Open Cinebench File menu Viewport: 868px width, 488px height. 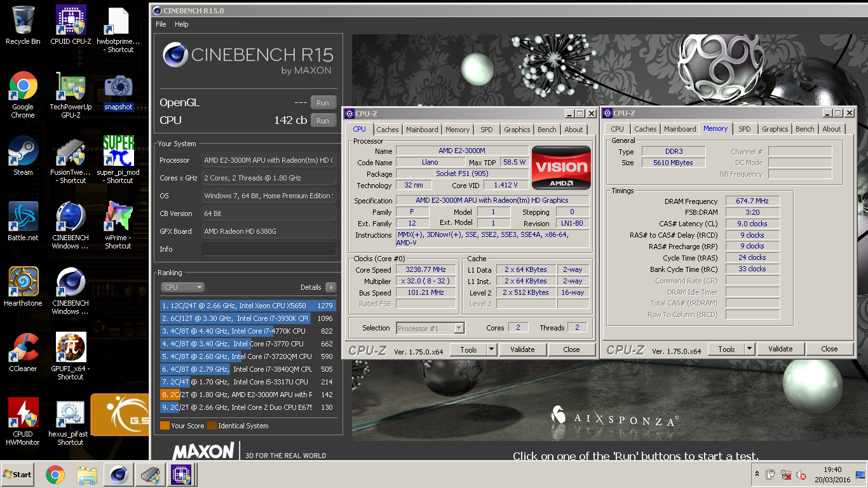161,24
